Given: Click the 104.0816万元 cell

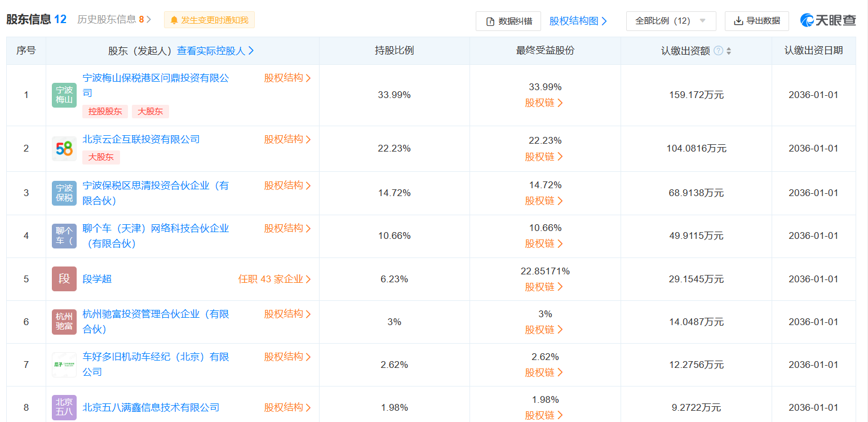Looking at the screenshot, I should click(697, 149).
